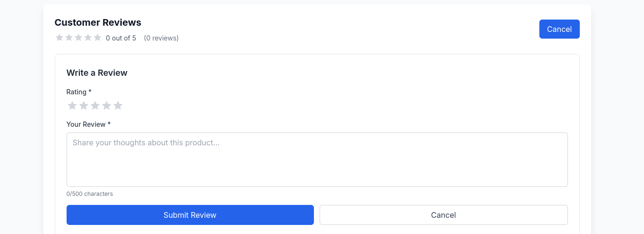Click the blue Cancel button at top right
This screenshot has width=644, height=234.
[x=559, y=29]
